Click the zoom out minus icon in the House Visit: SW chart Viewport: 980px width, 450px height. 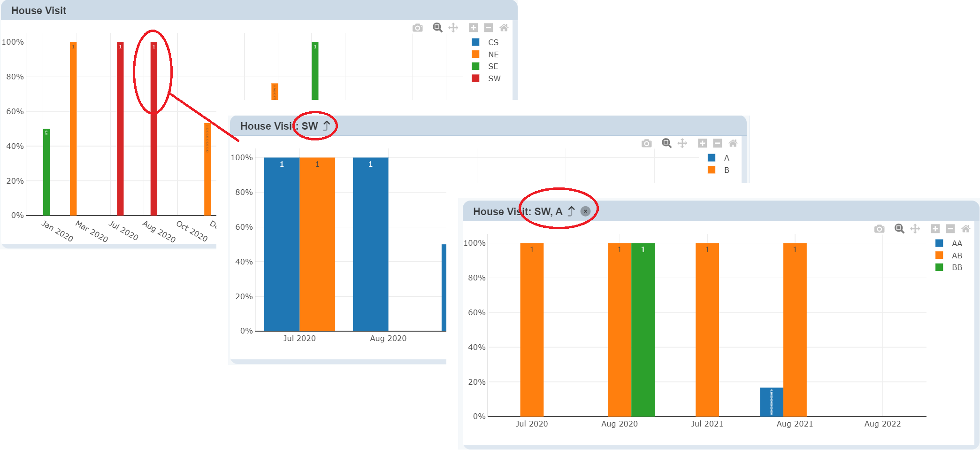click(717, 143)
